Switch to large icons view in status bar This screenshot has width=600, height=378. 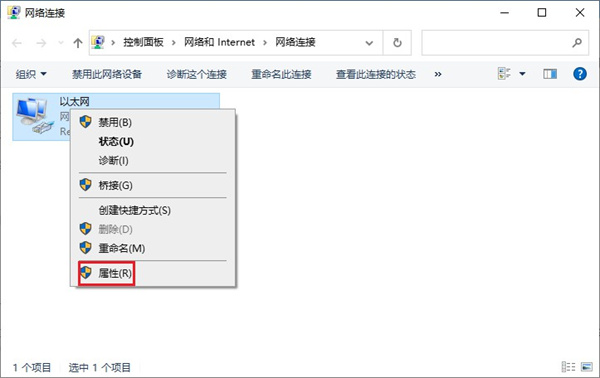point(587,367)
